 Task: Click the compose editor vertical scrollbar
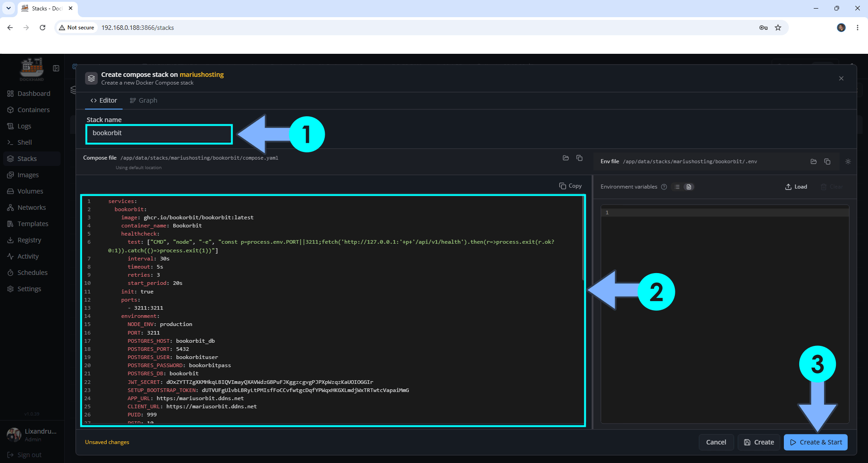(x=583, y=238)
